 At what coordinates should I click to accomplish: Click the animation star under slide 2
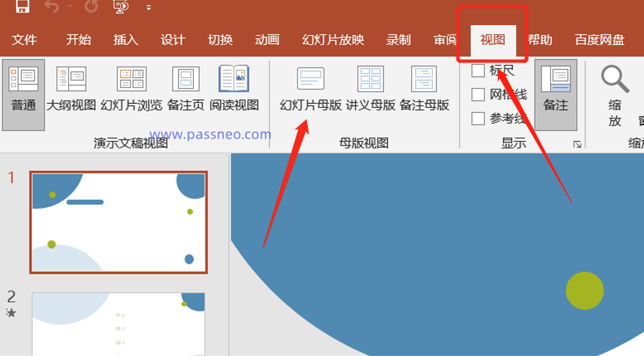[11, 313]
